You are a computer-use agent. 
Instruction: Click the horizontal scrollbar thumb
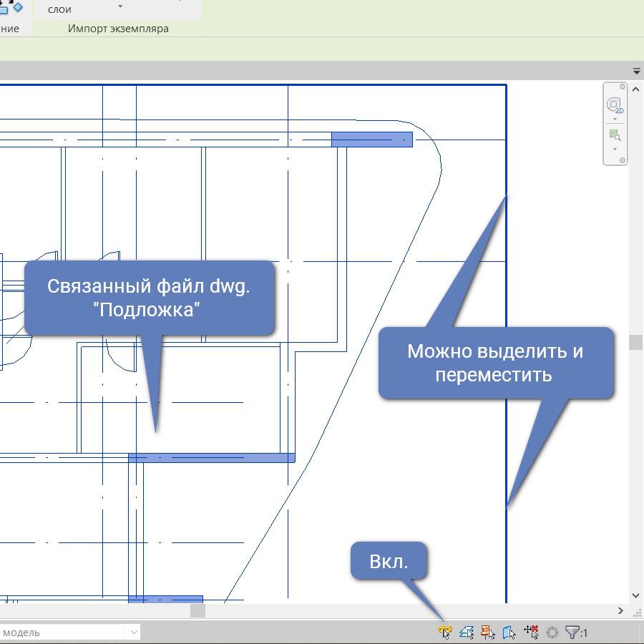coord(197,611)
